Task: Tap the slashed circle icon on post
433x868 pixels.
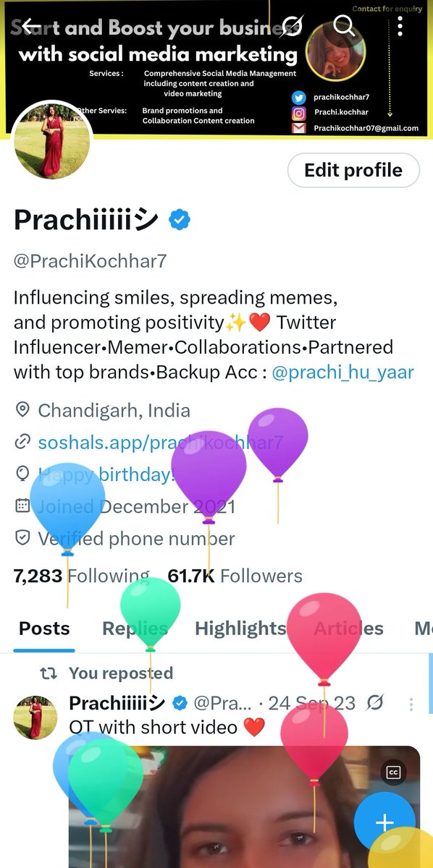Action: [x=375, y=703]
